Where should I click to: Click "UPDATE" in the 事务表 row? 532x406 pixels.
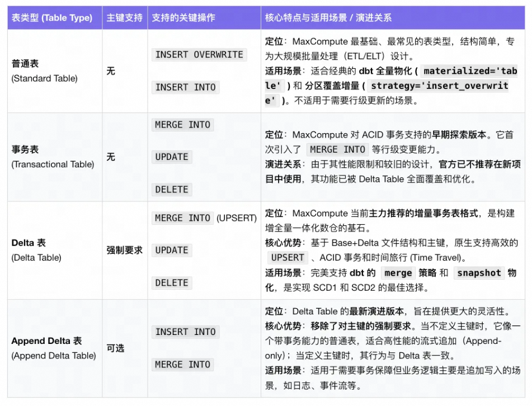tap(172, 157)
